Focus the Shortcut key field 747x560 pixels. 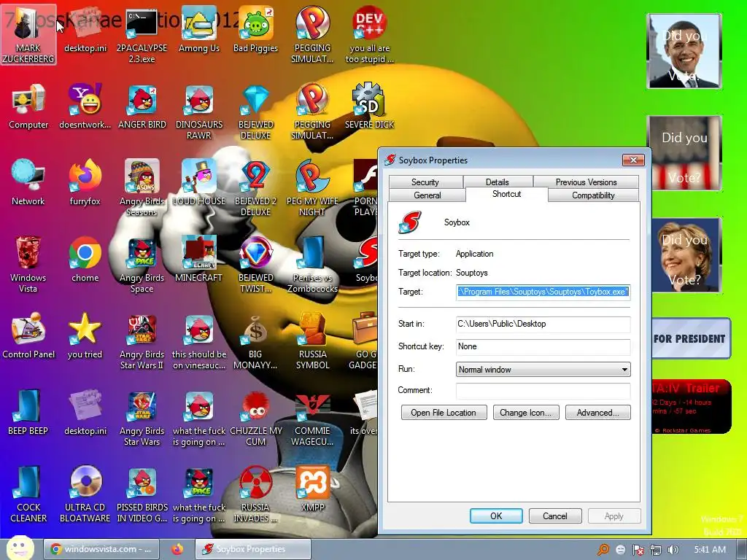coord(543,346)
